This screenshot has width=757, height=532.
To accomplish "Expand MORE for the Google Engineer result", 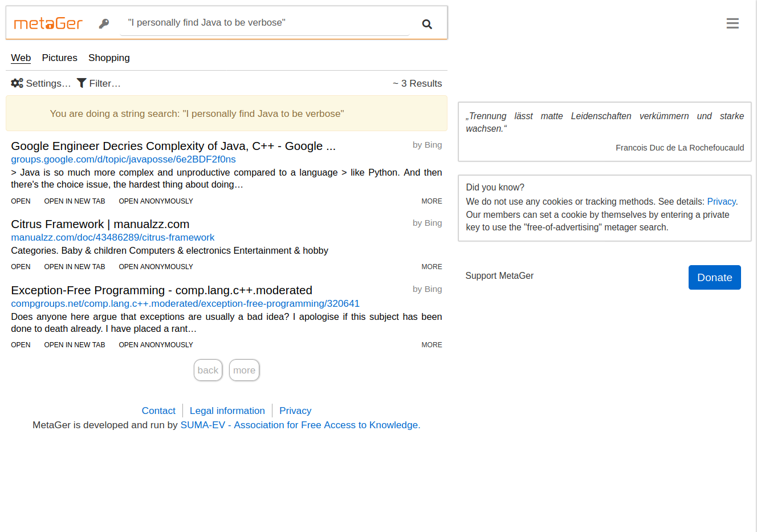I will [x=432, y=201].
